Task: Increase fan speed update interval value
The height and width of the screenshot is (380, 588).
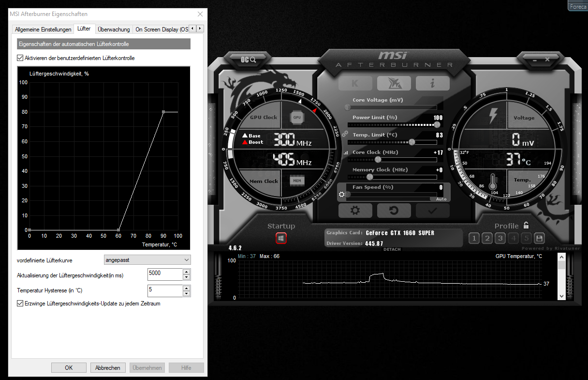Action: [x=186, y=272]
